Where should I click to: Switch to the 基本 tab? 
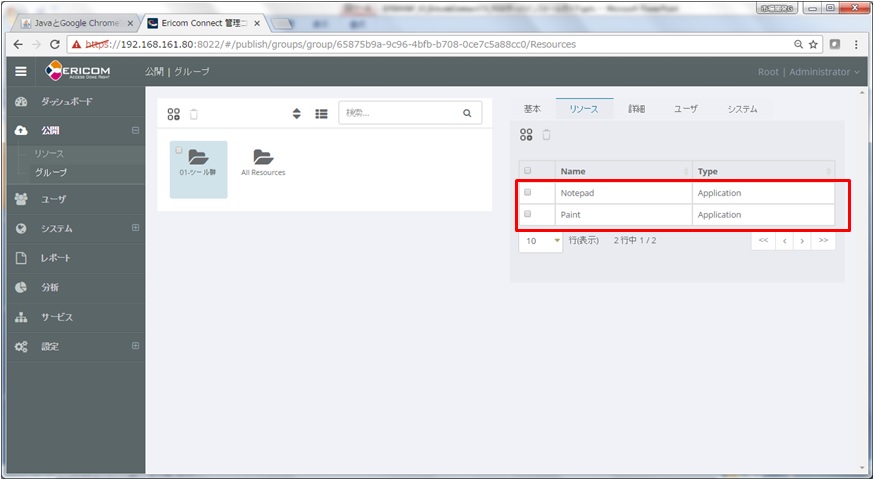532,109
